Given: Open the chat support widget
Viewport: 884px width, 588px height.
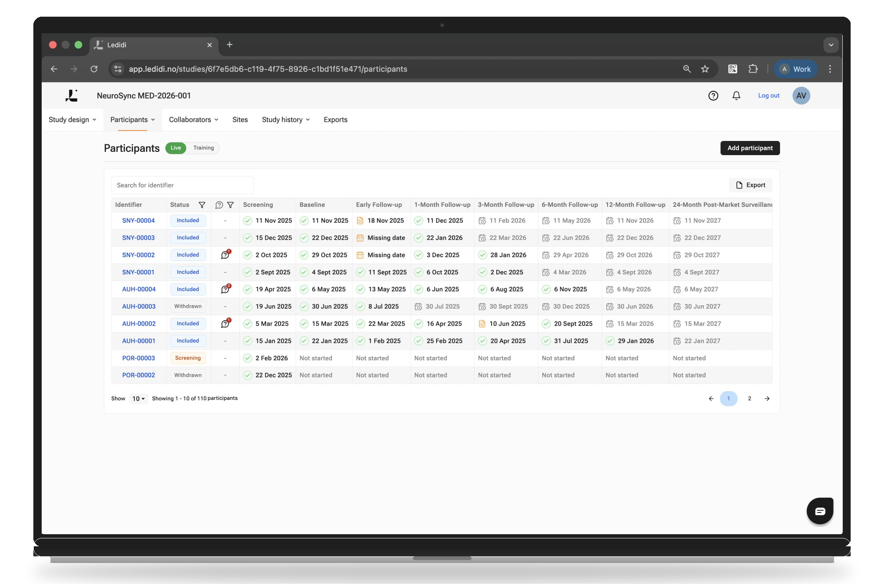Looking at the screenshot, I should point(819,511).
